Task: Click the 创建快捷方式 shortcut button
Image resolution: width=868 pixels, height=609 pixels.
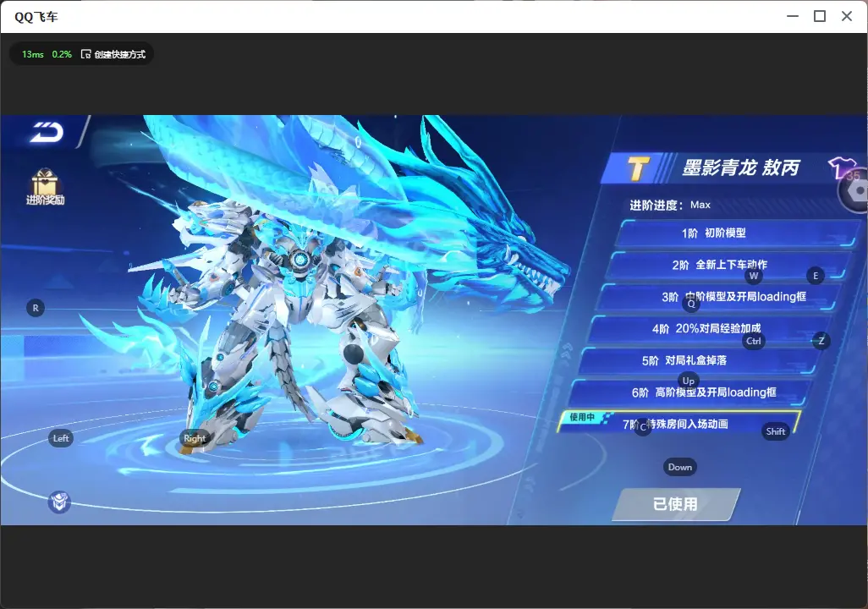Action: 113,54
